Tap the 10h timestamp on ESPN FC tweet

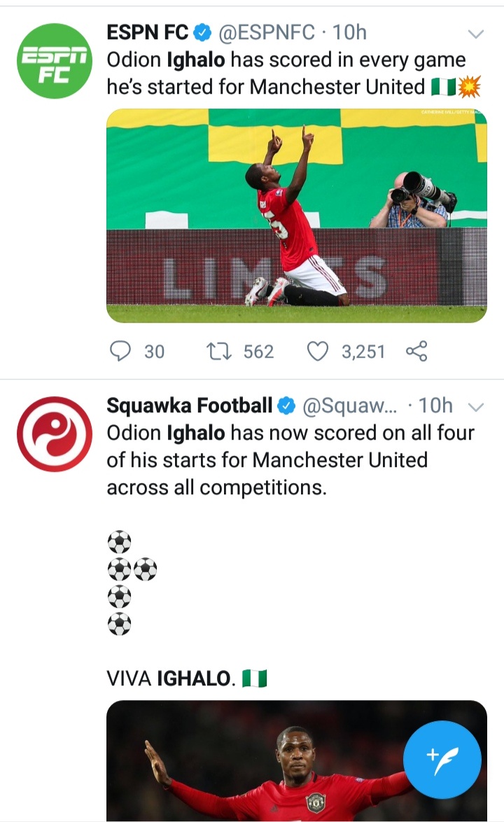[349, 32]
